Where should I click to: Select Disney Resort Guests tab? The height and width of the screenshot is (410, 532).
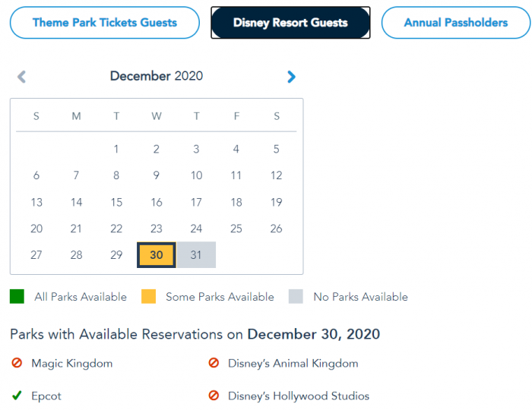pyautogui.click(x=290, y=23)
